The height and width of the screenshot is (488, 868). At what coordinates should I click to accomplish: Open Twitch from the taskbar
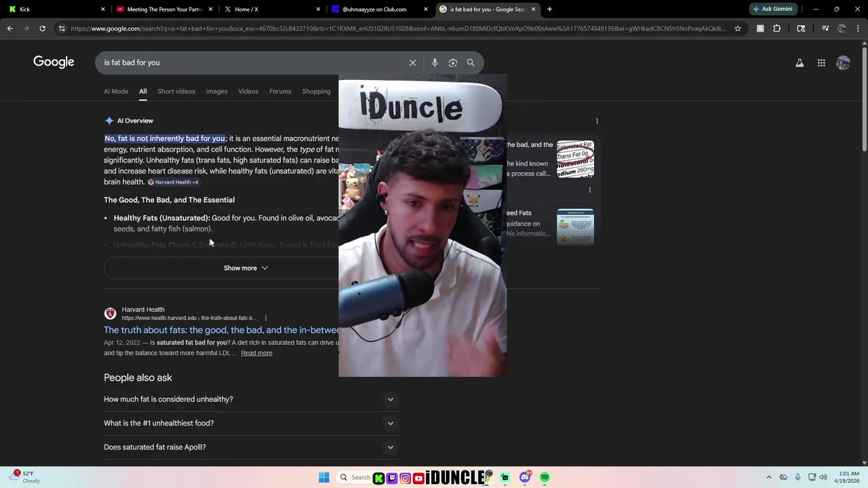click(392, 478)
